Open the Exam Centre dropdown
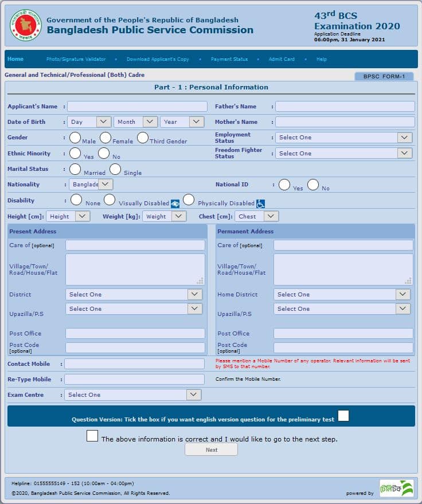 [x=134, y=394]
